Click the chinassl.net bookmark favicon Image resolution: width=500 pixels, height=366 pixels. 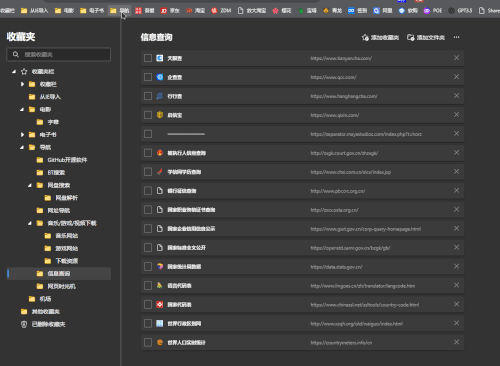[160, 304]
